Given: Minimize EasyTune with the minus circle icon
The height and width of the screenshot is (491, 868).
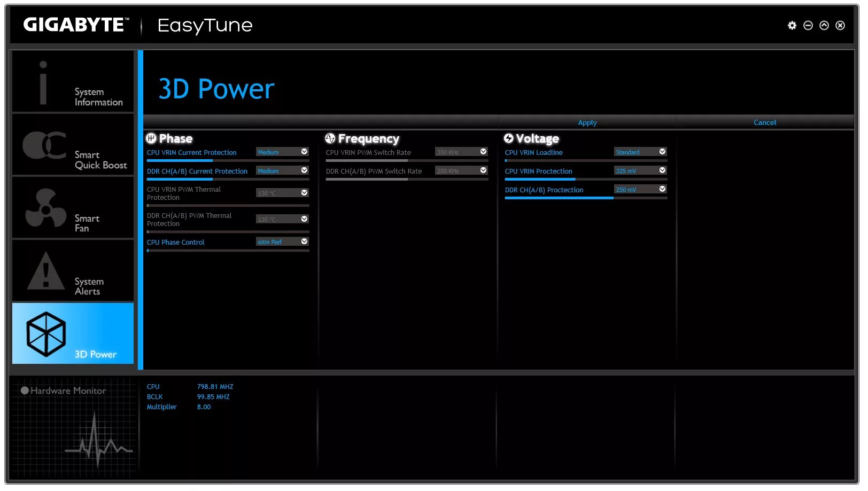Looking at the screenshot, I should pyautogui.click(x=808, y=25).
